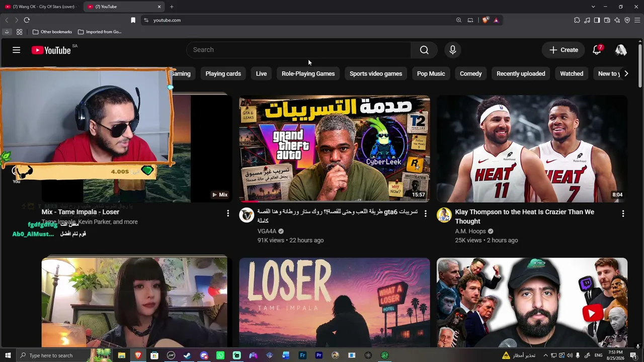Open Premiere Pro from the taskbar
The height and width of the screenshot is (362, 644).
[x=319, y=355]
